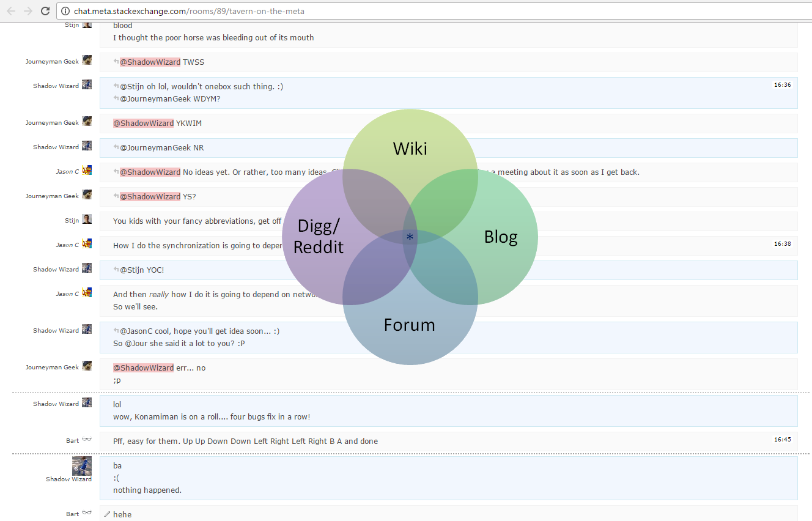Open Stijn's avatar beside 'You kids' message
The width and height of the screenshot is (812, 521).
tap(87, 219)
